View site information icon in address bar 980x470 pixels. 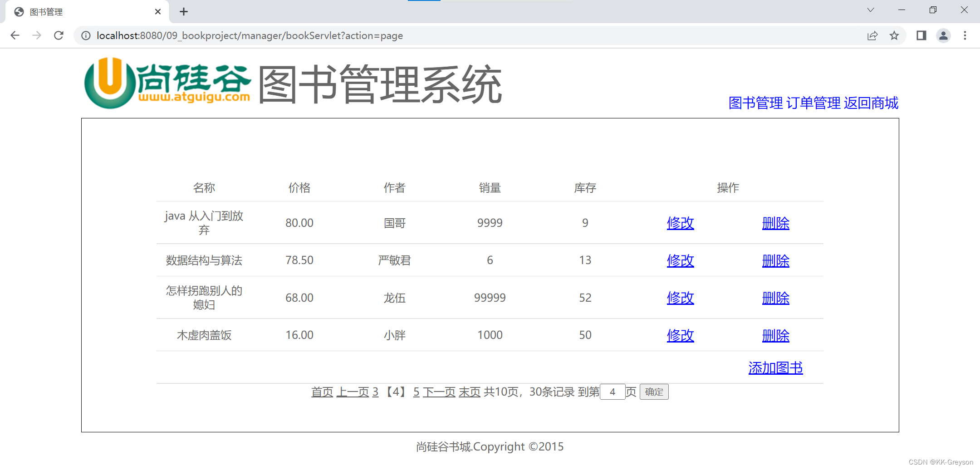click(86, 35)
